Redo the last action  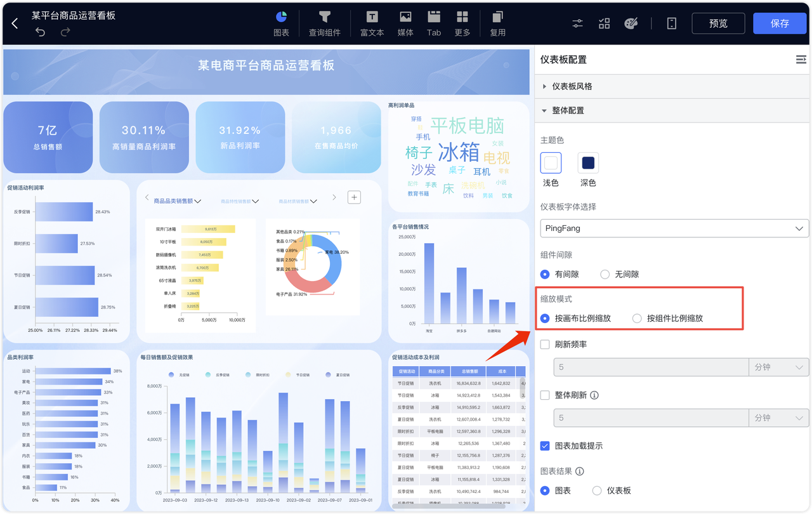click(x=65, y=32)
